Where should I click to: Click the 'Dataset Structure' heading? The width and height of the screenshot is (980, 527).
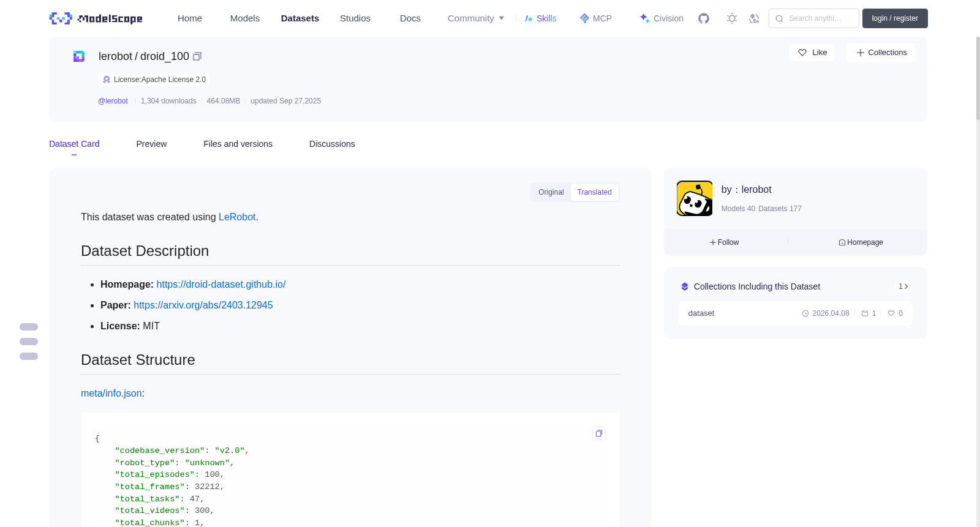coord(138,360)
